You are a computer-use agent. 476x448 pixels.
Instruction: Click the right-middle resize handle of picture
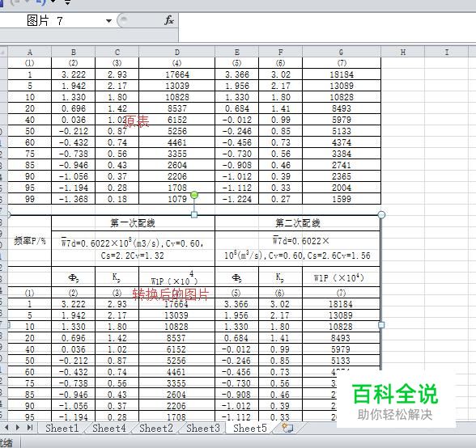click(x=381, y=325)
